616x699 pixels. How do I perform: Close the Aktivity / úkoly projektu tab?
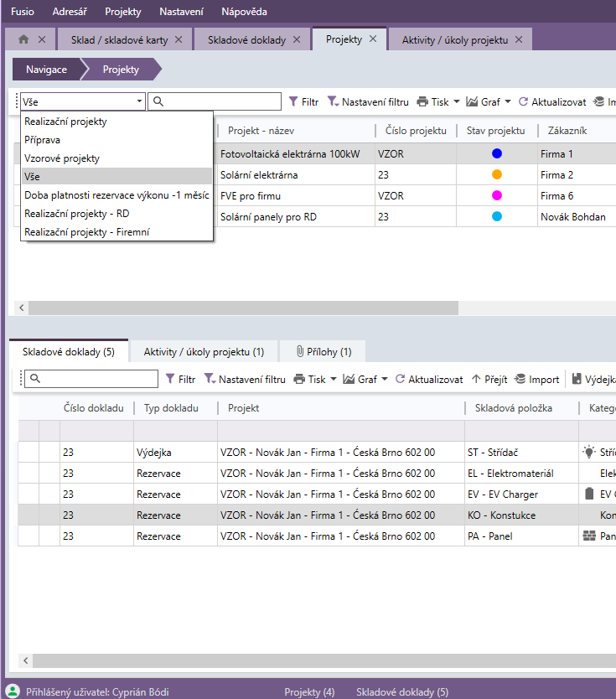tap(519, 39)
